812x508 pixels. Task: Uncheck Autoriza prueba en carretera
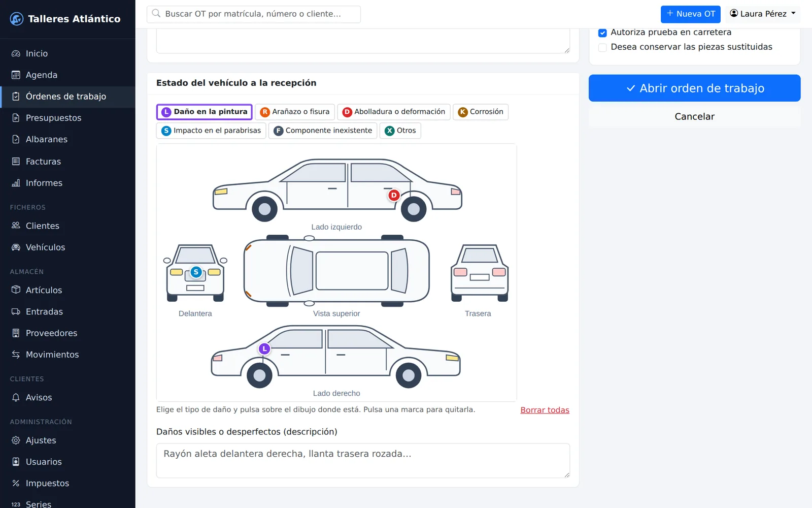[x=602, y=33]
